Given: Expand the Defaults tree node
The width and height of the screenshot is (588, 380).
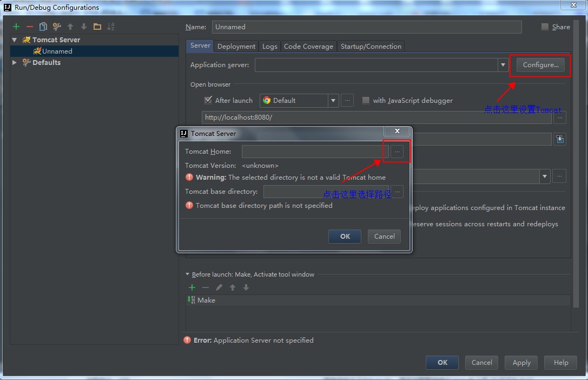Looking at the screenshot, I should click(14, 62).
